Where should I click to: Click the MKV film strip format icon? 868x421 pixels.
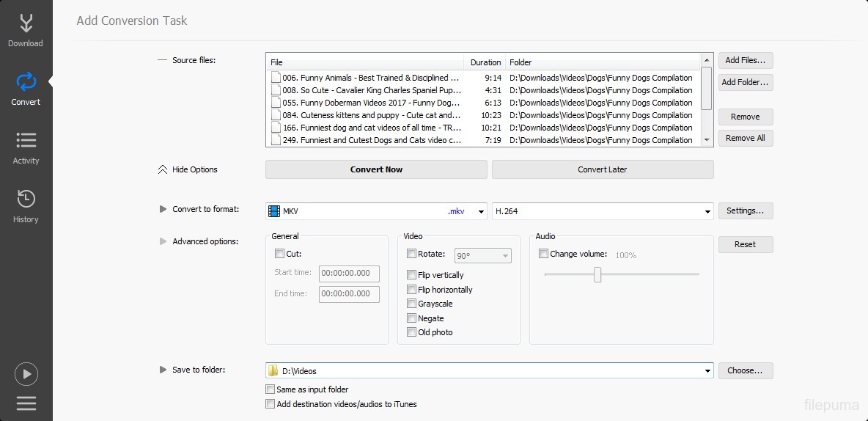274,211
